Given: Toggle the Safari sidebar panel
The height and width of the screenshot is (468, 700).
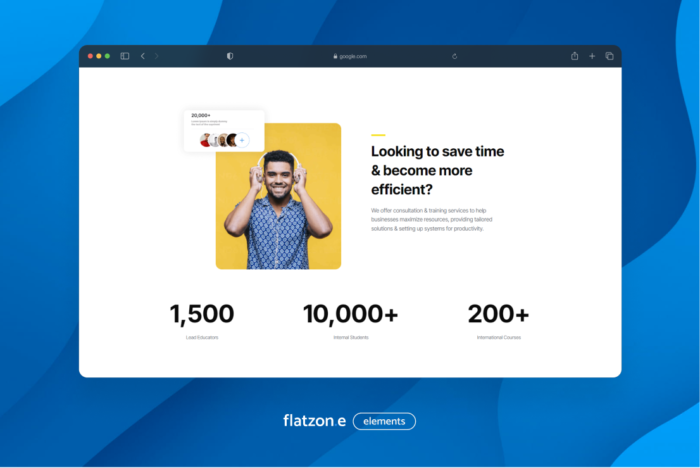Looking at the screenshot, I should 125,56.
